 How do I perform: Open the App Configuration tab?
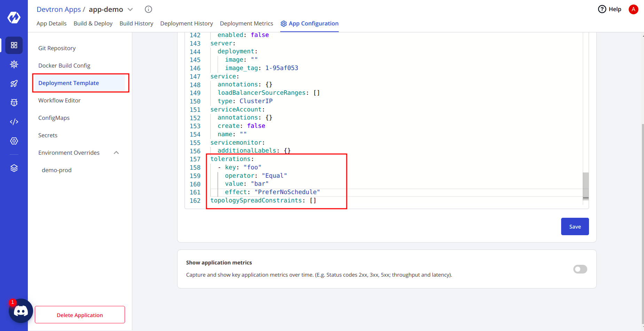pos(309,23)
